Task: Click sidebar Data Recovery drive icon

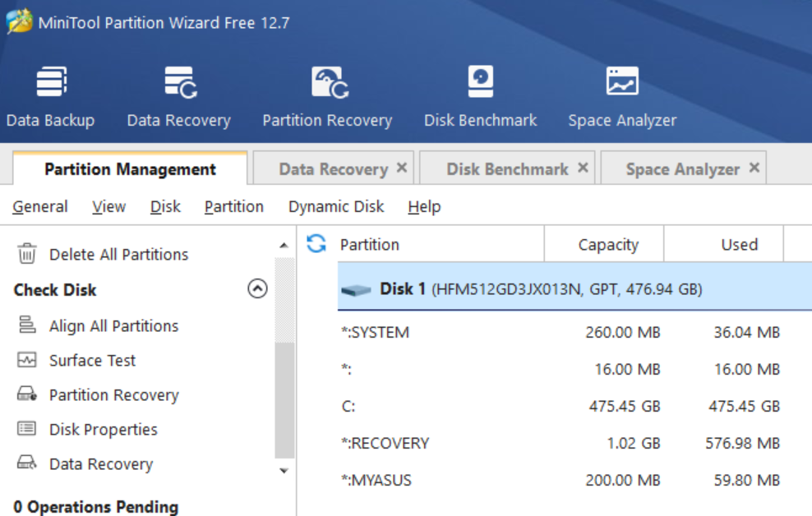Action: point(27,463)
